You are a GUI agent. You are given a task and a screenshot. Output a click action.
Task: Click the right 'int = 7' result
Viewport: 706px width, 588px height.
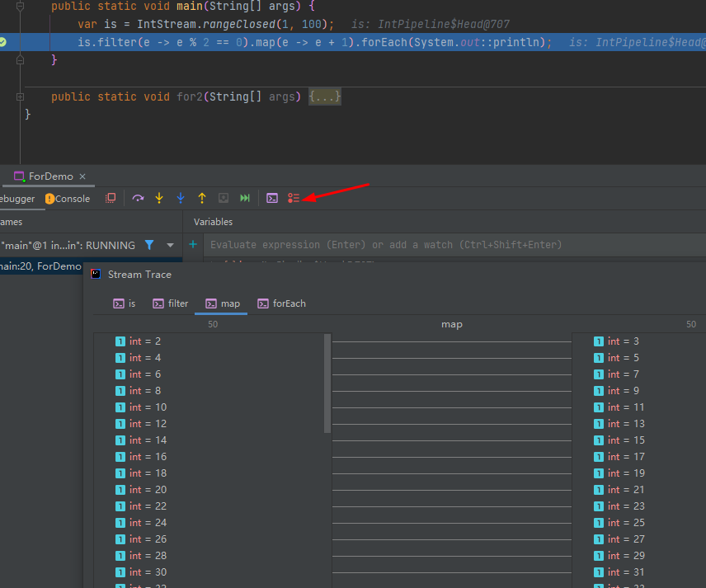[x=616, y=374]
